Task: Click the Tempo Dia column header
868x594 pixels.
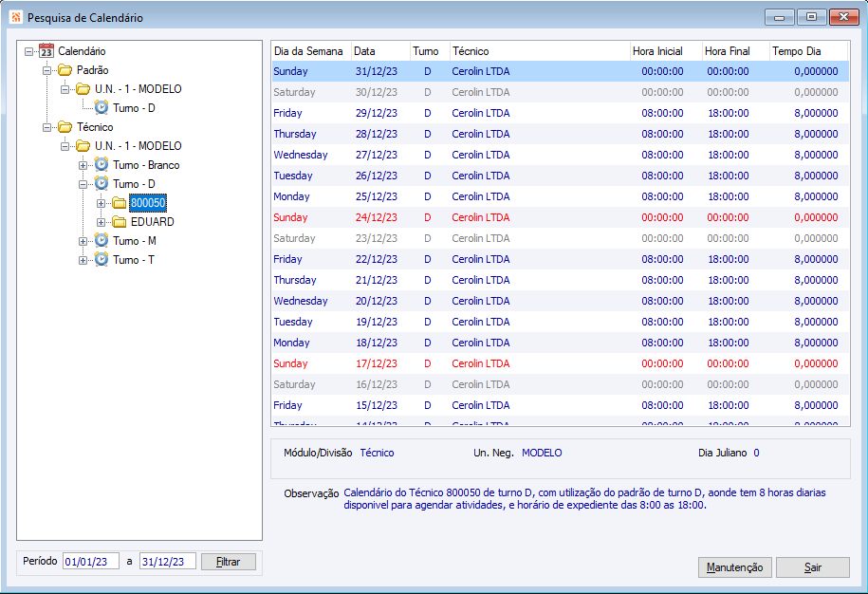Action: 809,51
